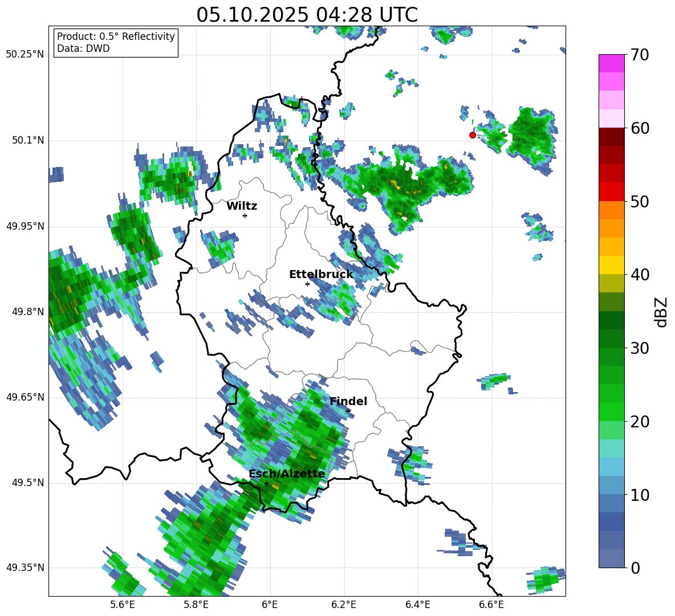Click the colorbar tick label 70
The height and width of the screenshot is (616, 675).
click(x=640, y=55)
